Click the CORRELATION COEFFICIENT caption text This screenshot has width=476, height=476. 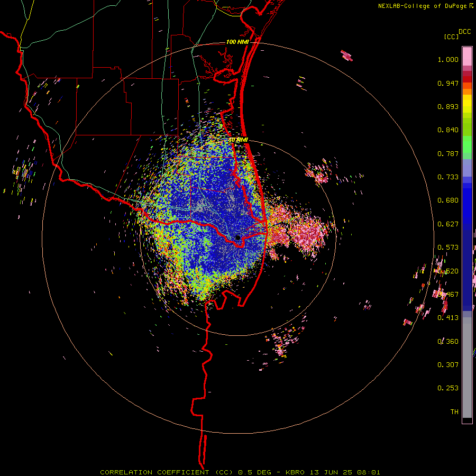click(x=154, y=472)
